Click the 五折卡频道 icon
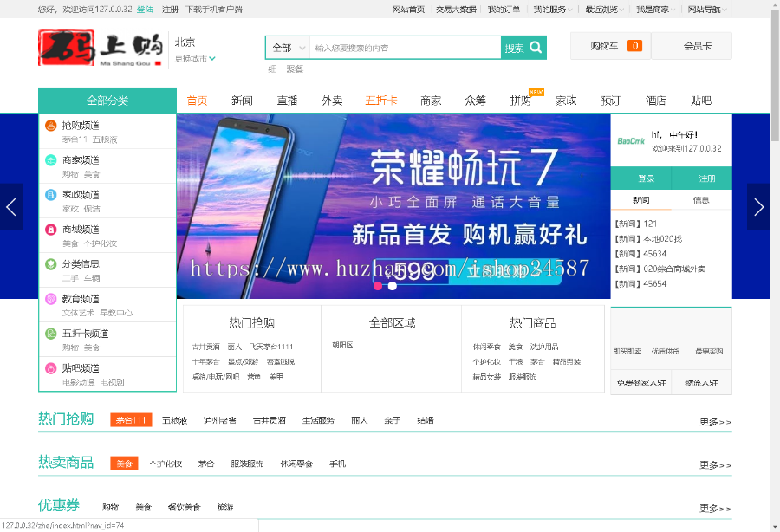 click(51, 334)
